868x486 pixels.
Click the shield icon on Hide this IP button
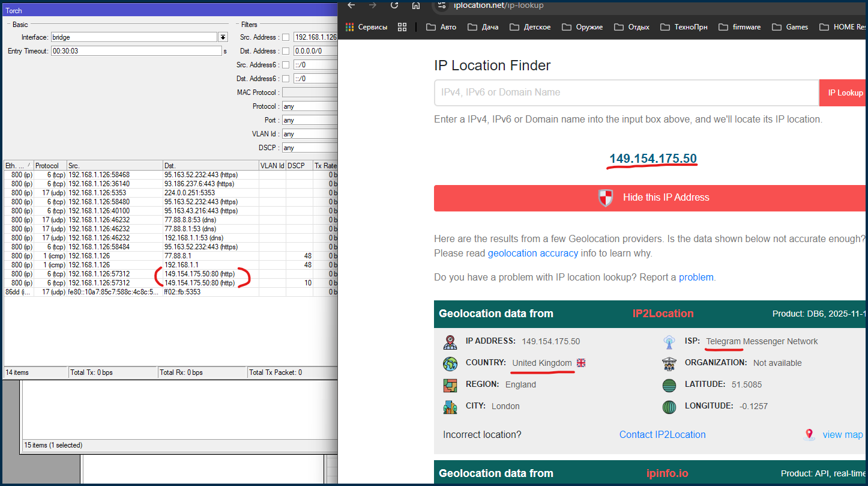pos(606,198)
